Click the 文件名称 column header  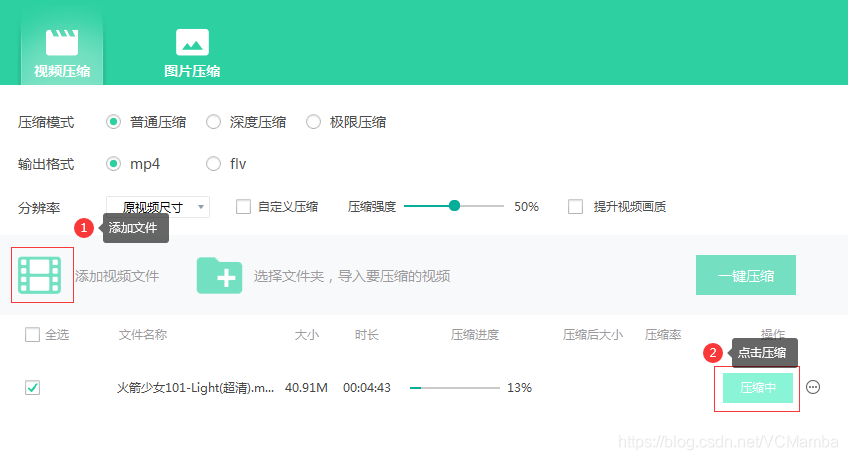coord(143,335)
